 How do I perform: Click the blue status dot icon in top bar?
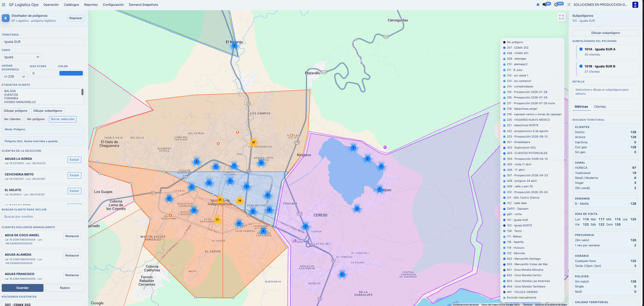(538, 5)
